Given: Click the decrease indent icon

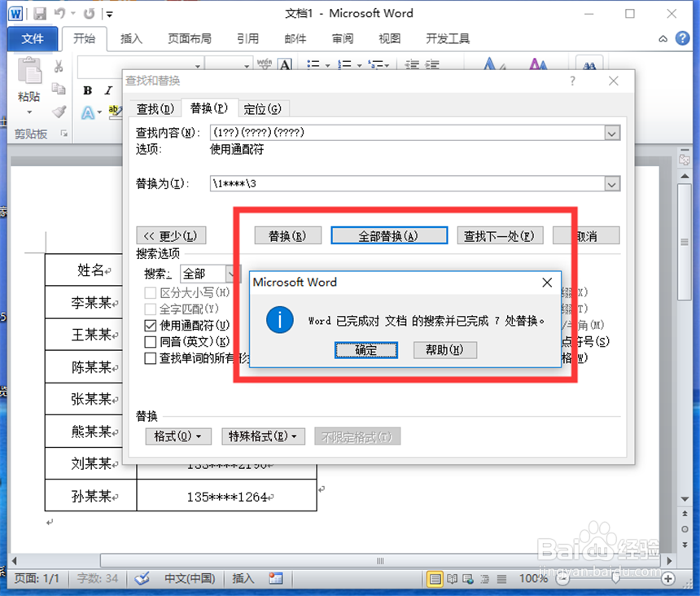Looking at the screenshot, I should (x=411, y=65).
